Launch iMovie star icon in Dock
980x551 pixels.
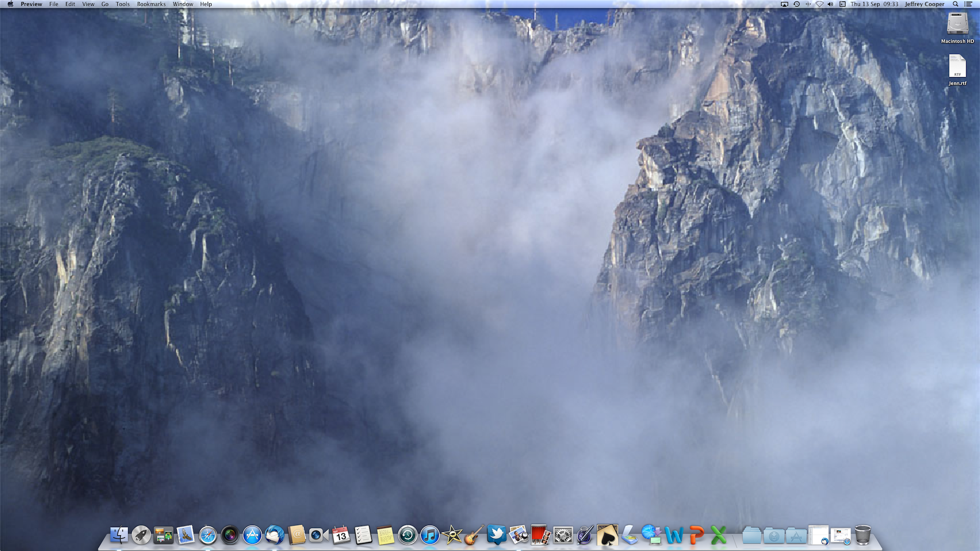click(452, 535)
